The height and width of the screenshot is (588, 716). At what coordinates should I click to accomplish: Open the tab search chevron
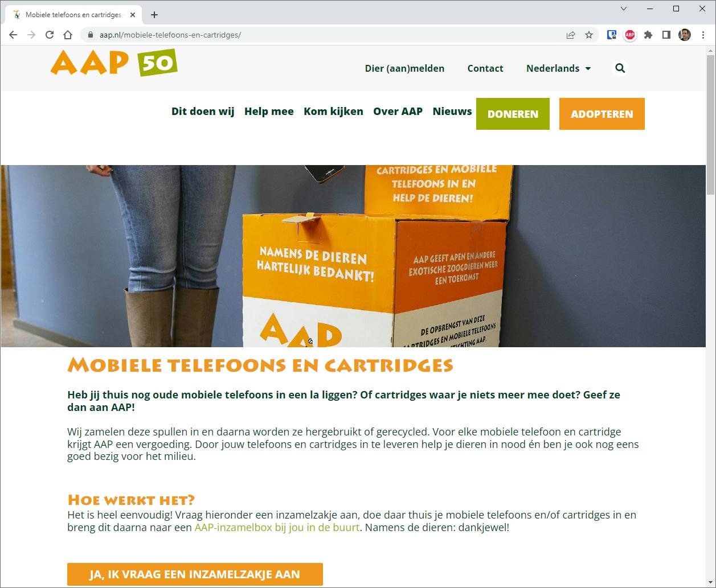(x=624, y=9)
